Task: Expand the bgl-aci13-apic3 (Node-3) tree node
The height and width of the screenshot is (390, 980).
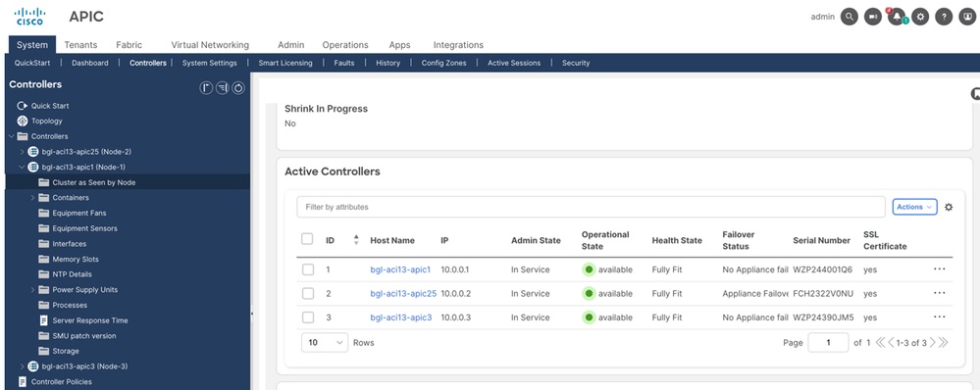Action: pos(23,366)
